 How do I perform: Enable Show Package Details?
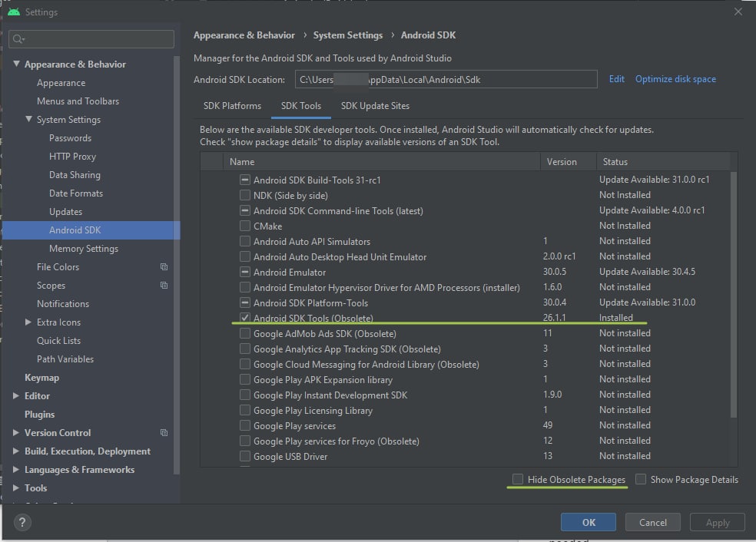pos(641,479)
